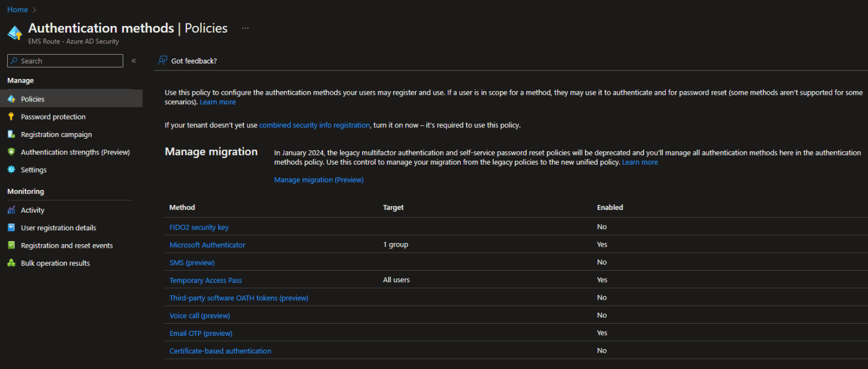Click the Manage section label in sidebar

[x=21, y=80]
